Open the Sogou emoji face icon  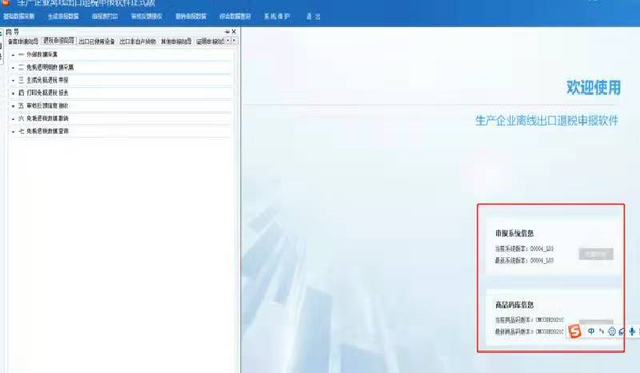(x=612, y=331)
